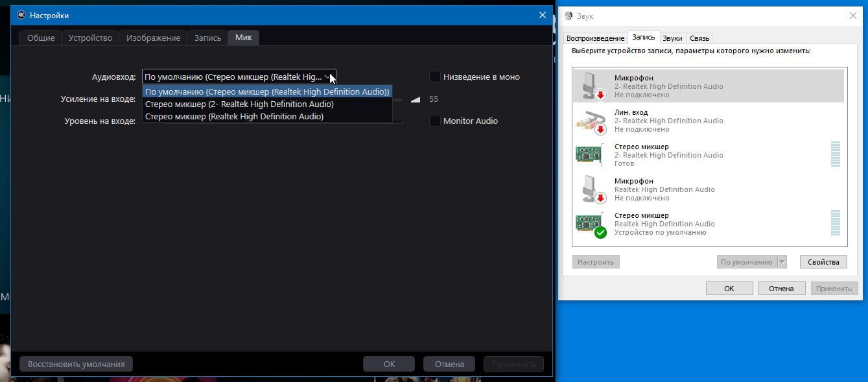Expand the По умолчанию button dropdown arrow
Image resolution: width=868 pixels, height=382 pixels.
782,262
